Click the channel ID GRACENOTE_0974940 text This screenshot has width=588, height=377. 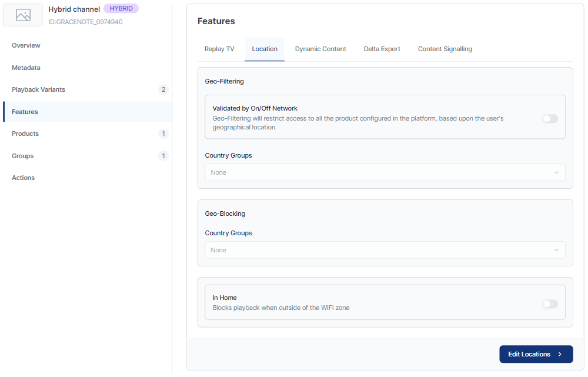point(85,22)
